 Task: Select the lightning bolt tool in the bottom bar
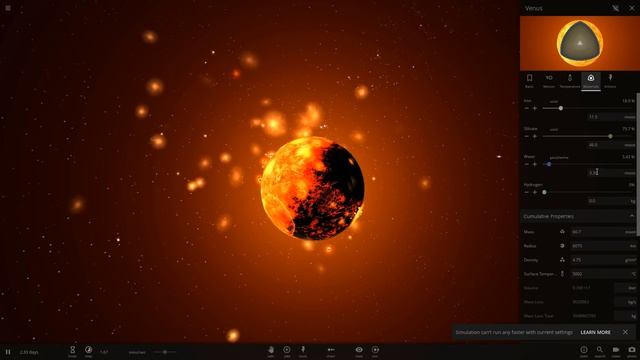[303, 351]
